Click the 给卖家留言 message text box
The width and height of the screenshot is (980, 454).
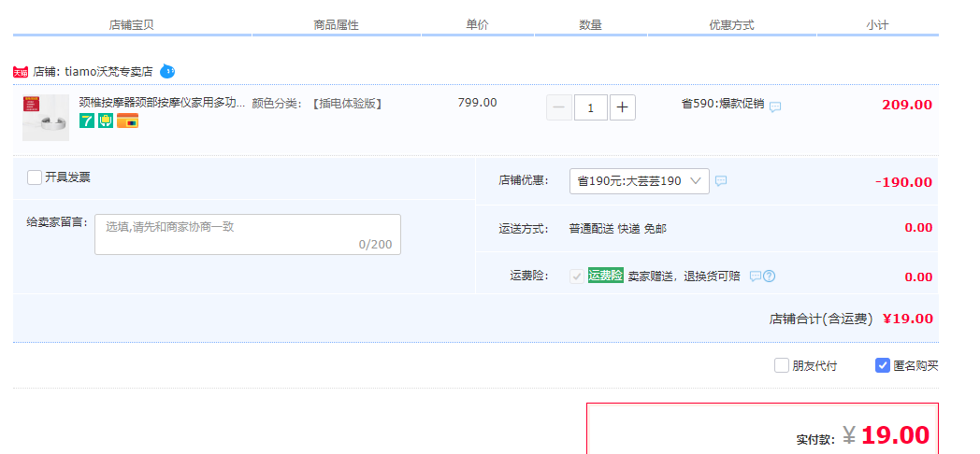[x=248, y=234]
